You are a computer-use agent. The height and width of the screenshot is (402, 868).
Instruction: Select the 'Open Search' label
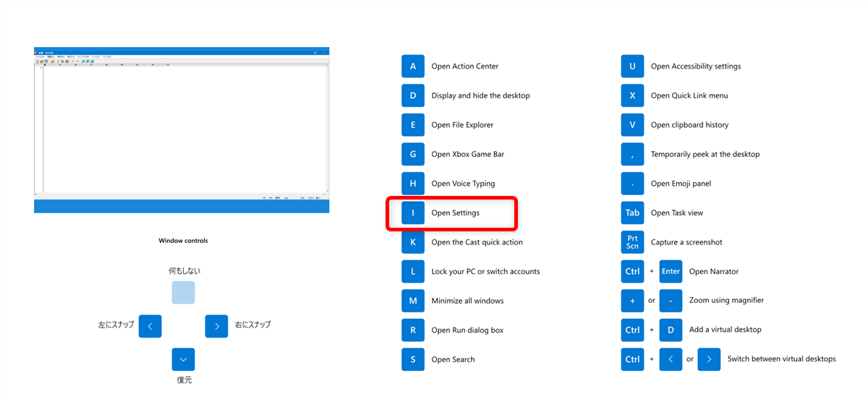453,359
